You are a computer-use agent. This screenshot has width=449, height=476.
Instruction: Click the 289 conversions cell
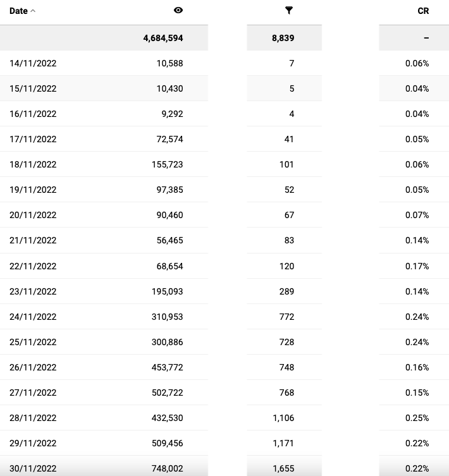pyautogui.click(x=286, y=291)
